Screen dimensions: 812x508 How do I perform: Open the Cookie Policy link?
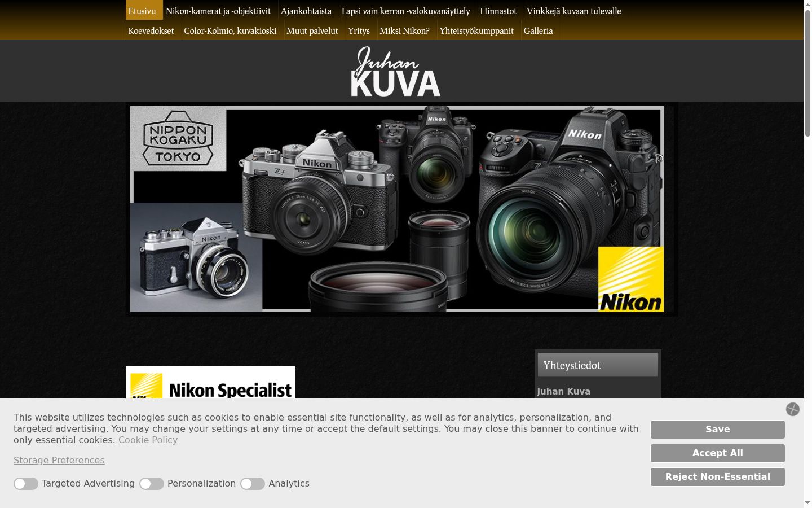click(x=148, y=440)
